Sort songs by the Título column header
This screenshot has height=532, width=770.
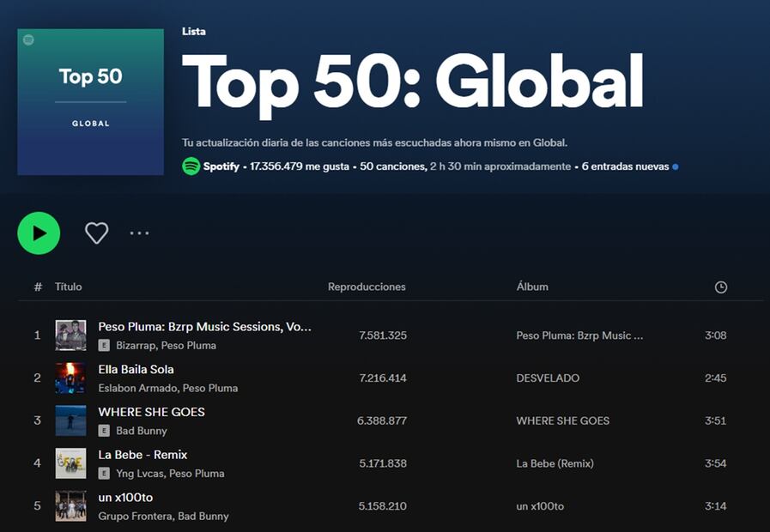coord(69,287)
